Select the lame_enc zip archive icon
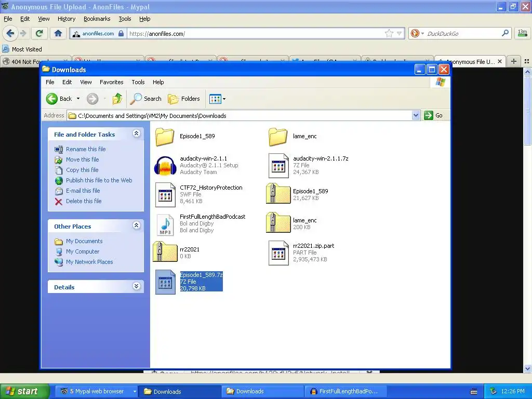532x399 pixels. [x=278, y=222]
